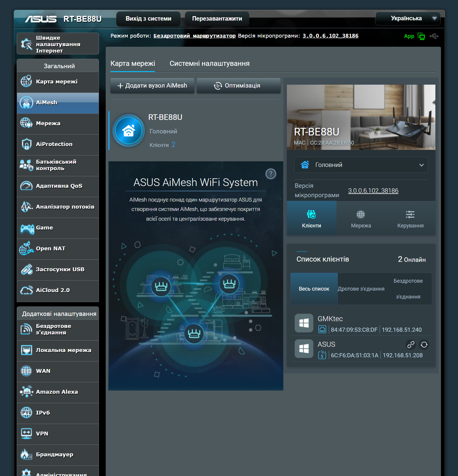
Task: Open the Мережа sidebar icon
Action: coord(26,123)
